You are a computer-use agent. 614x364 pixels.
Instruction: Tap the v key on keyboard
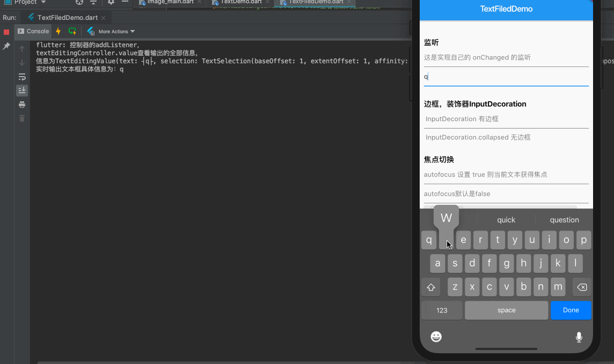click(x=506, y=287)
